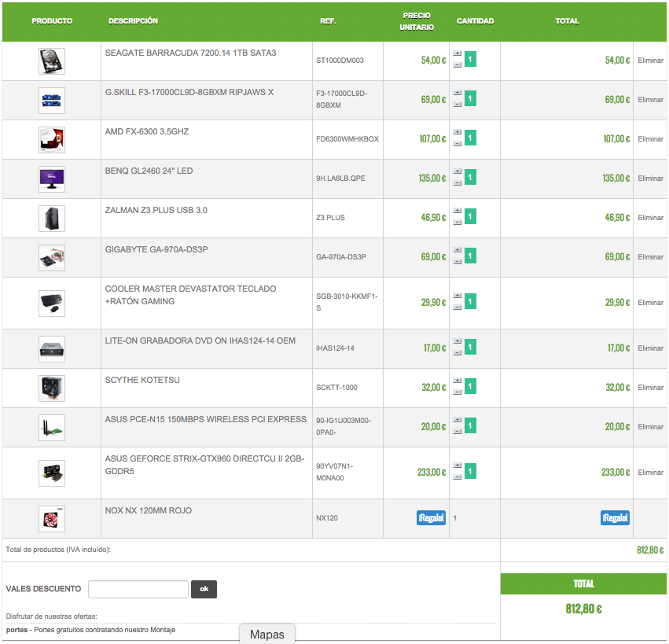Remove ASUS GeForce GTX960 from cart
The height and width of the screenshot is (644, 669).
pyautogui.click(x=650, y=473)
